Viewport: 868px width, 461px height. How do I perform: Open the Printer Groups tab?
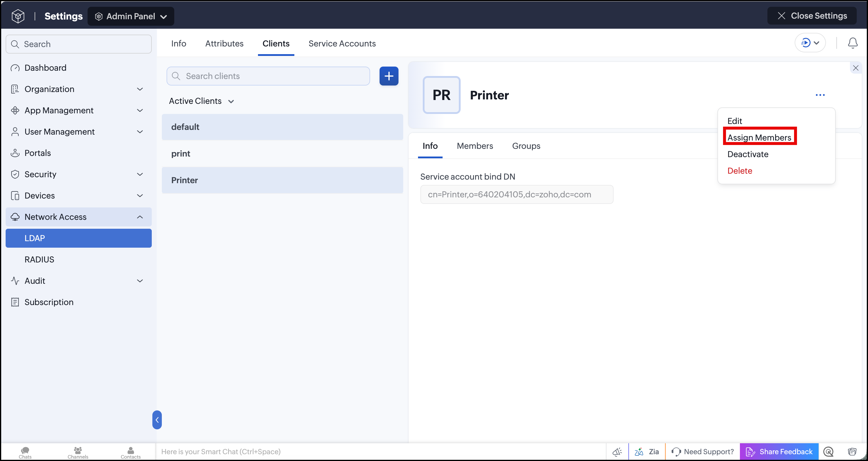point(526,146)
